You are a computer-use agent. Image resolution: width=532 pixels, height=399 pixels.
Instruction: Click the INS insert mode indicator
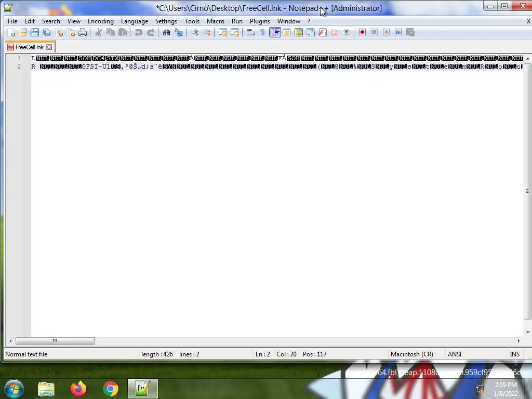click(515, 354)
